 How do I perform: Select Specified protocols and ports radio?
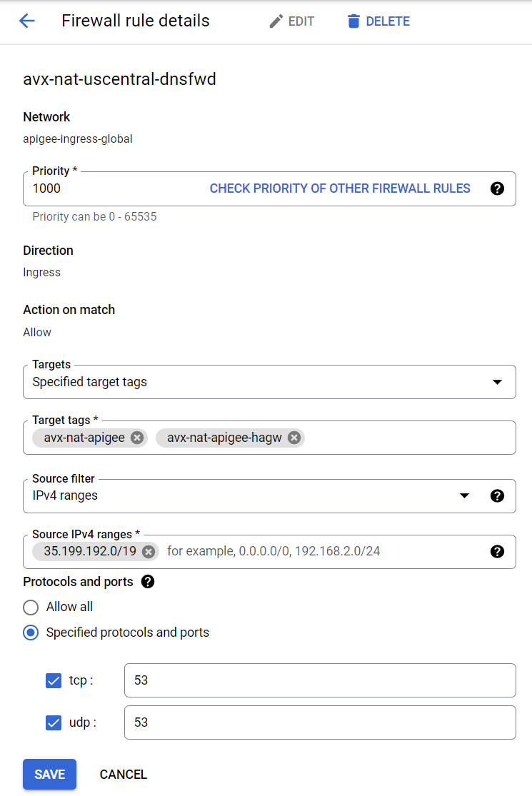(31, 633)
